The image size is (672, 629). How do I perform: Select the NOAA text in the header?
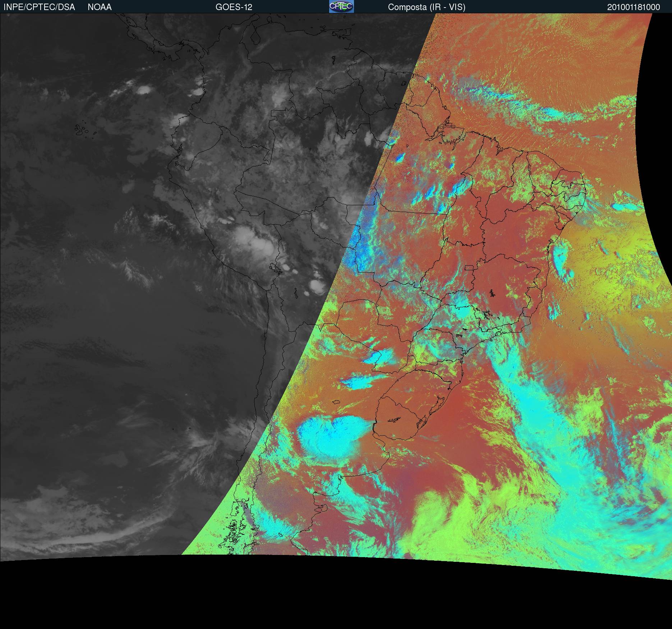(100, 7)
